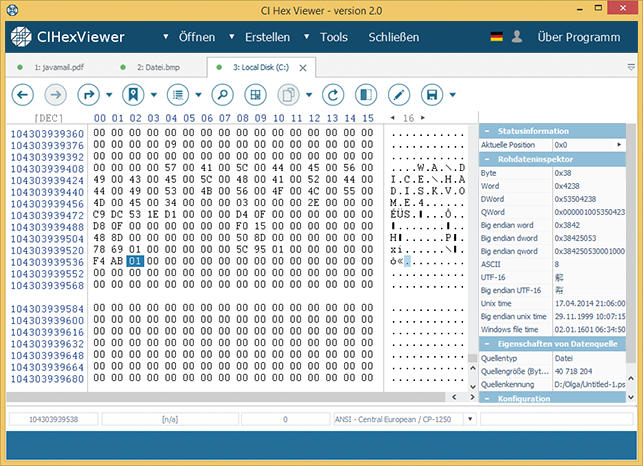This screenshot has height=466, width=643.
Task: Decrease bytes per row with left arrow
Action: (x=392, y=118)
